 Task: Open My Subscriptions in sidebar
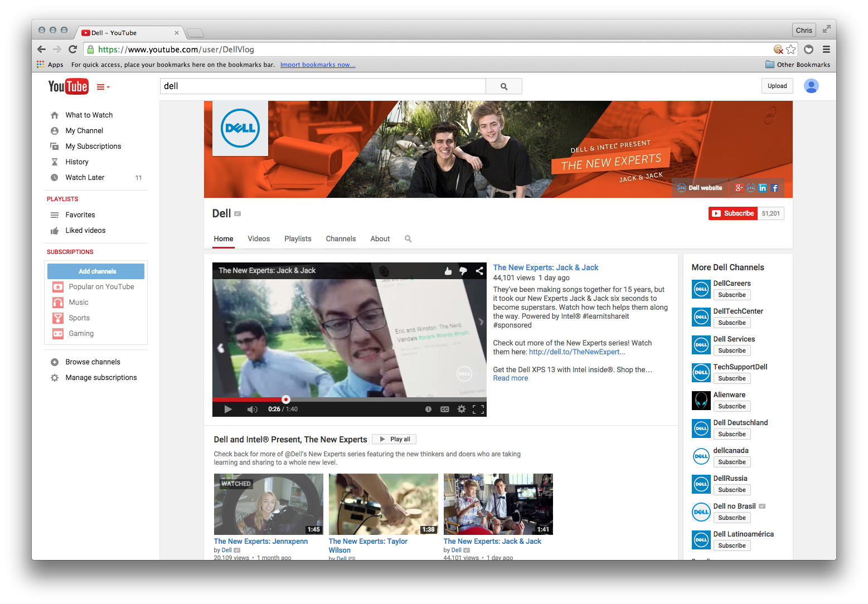(x=93, y=147)
